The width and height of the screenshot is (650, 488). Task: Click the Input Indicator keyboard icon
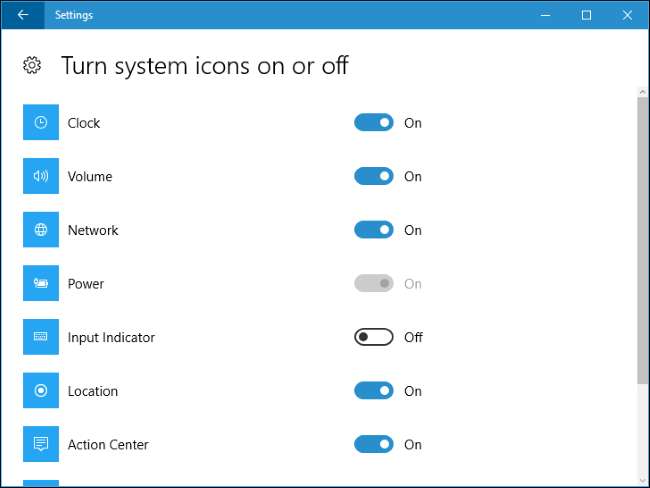pos(41,337)
